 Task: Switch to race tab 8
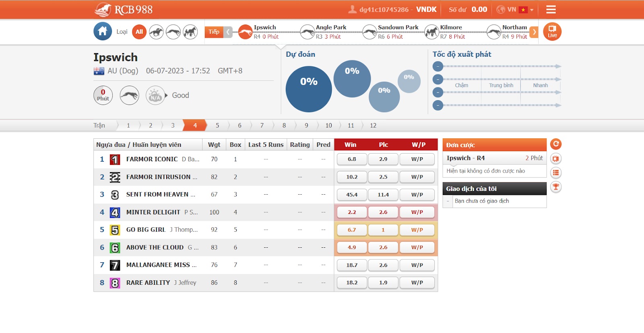pyautogui.click(x=284, y=125)
